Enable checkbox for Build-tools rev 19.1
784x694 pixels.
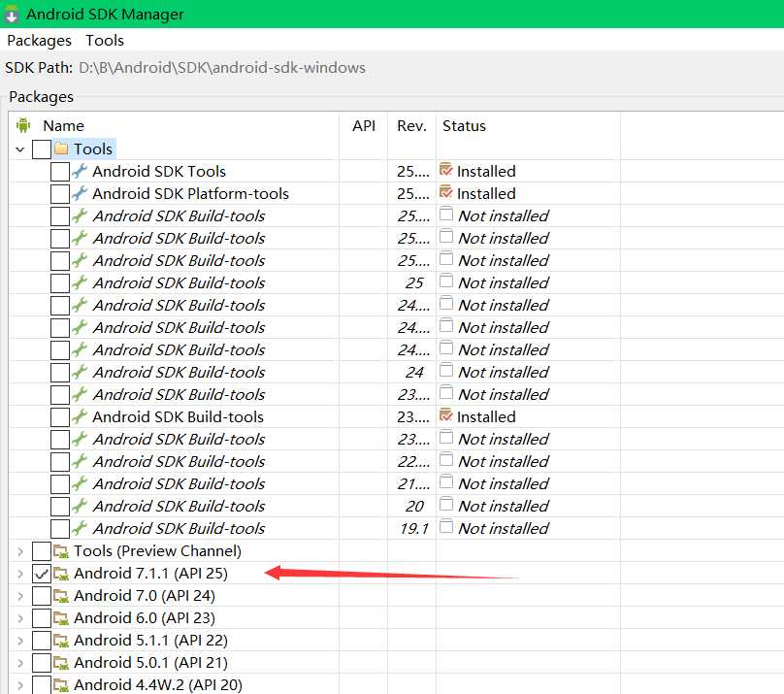click(60, 529)
